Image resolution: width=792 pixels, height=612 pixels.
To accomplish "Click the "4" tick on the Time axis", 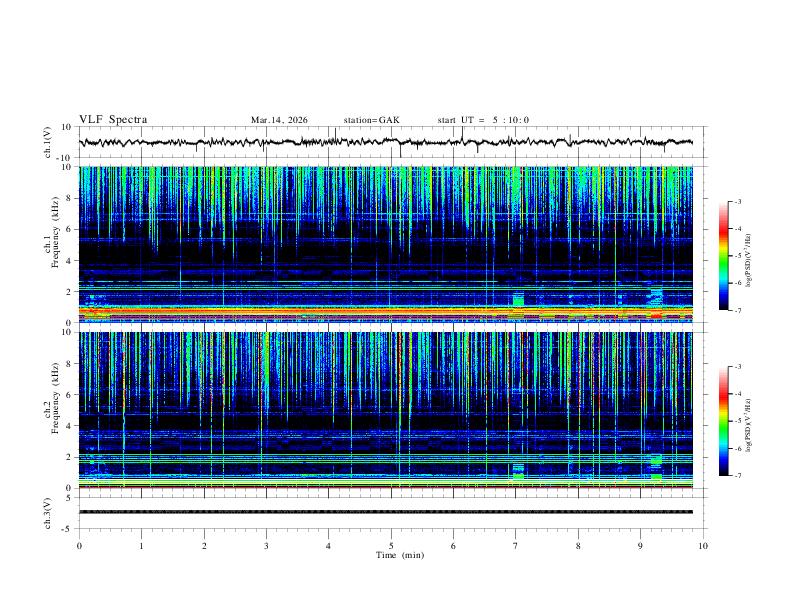I will (x=328, y=546).
